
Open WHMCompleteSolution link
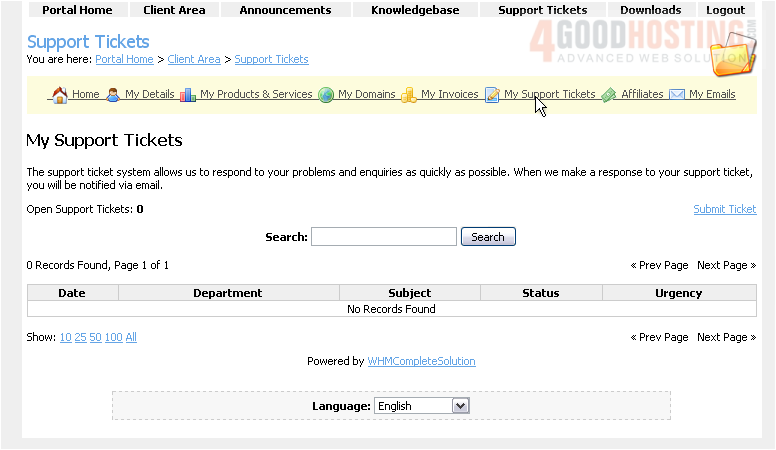pyautogui.click(x=421, y=362)
